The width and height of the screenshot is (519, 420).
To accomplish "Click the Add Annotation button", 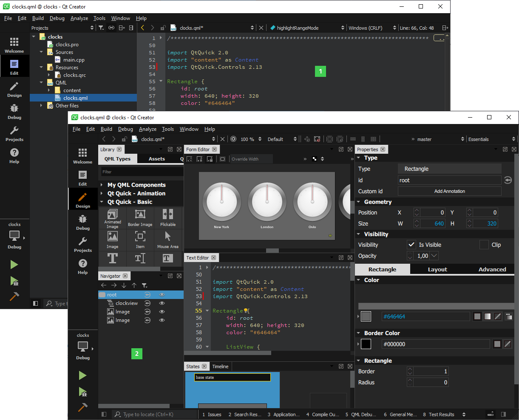I will (449, 191).
